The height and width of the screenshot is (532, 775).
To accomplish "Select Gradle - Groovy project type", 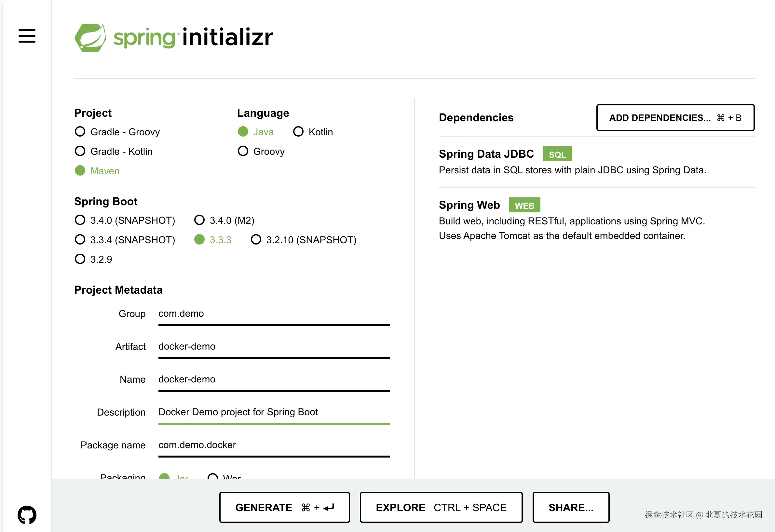I will click(x=80, y=132).
